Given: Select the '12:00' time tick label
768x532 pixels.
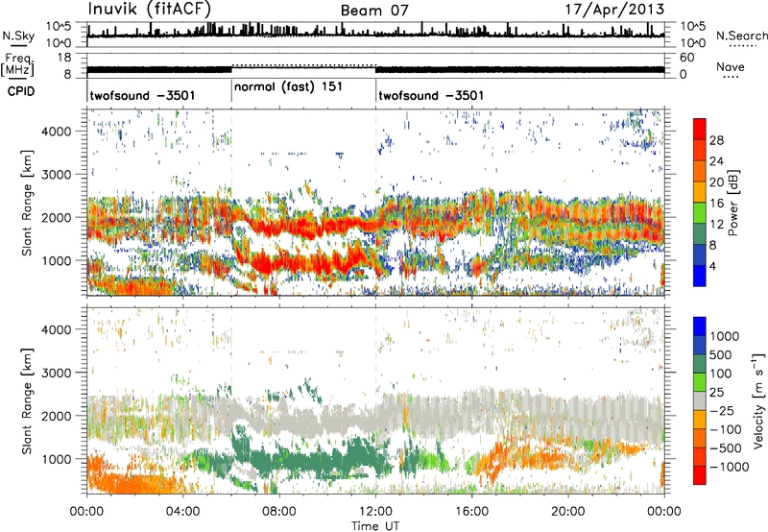Looking at the screenshot, I should [x=375, y=512].
